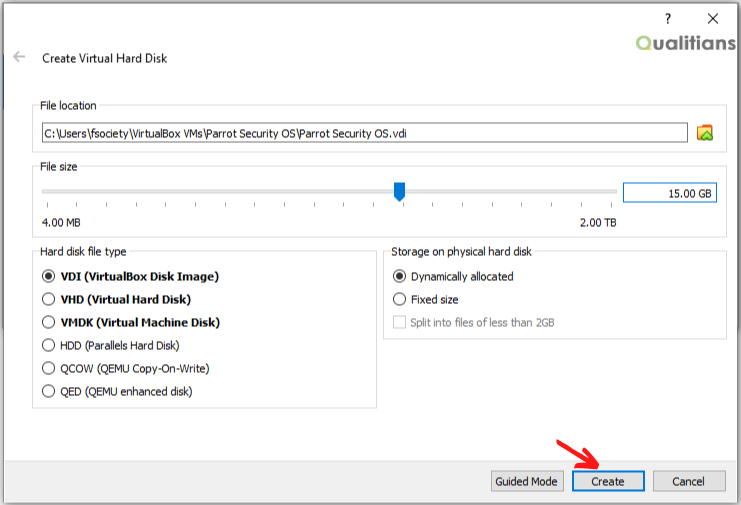The width and height of the screenshot is (741, 505).
Task: Close the Create Virtual Hard Disk dialog
Action: (x=713, y=18)
